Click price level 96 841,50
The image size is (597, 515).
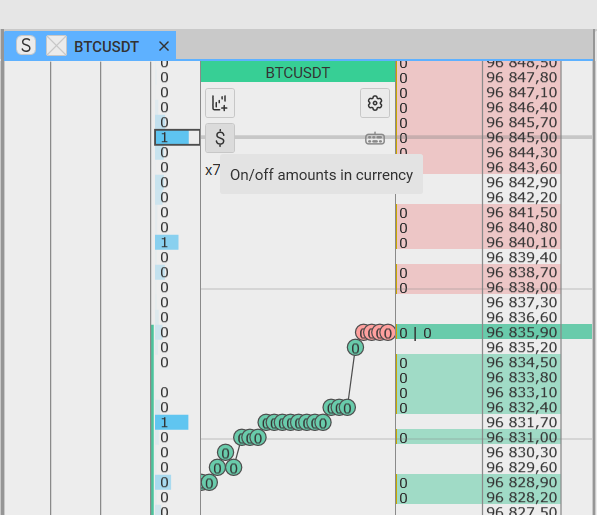(x=522, y=212)
